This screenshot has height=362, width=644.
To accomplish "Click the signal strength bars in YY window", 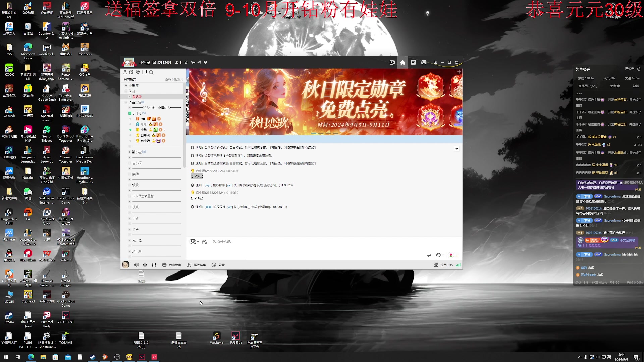I will (x=458, y=265).
